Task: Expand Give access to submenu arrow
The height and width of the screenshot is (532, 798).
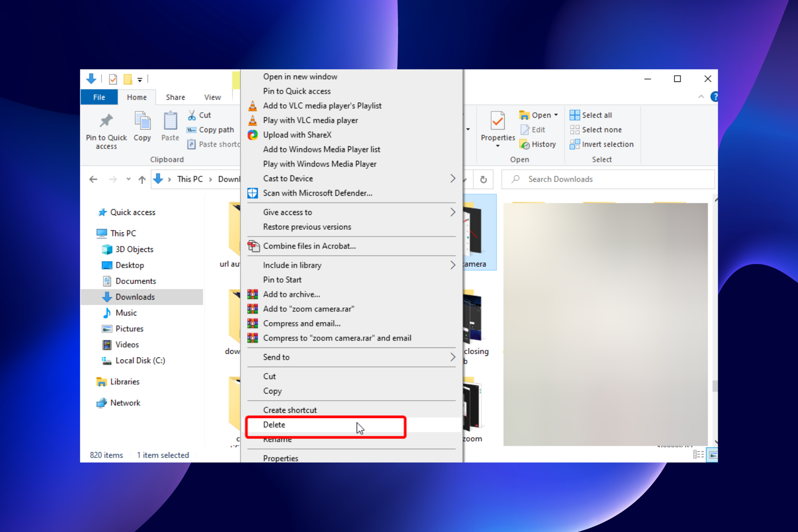Action: pyautogui.click(x=453, y=212)
